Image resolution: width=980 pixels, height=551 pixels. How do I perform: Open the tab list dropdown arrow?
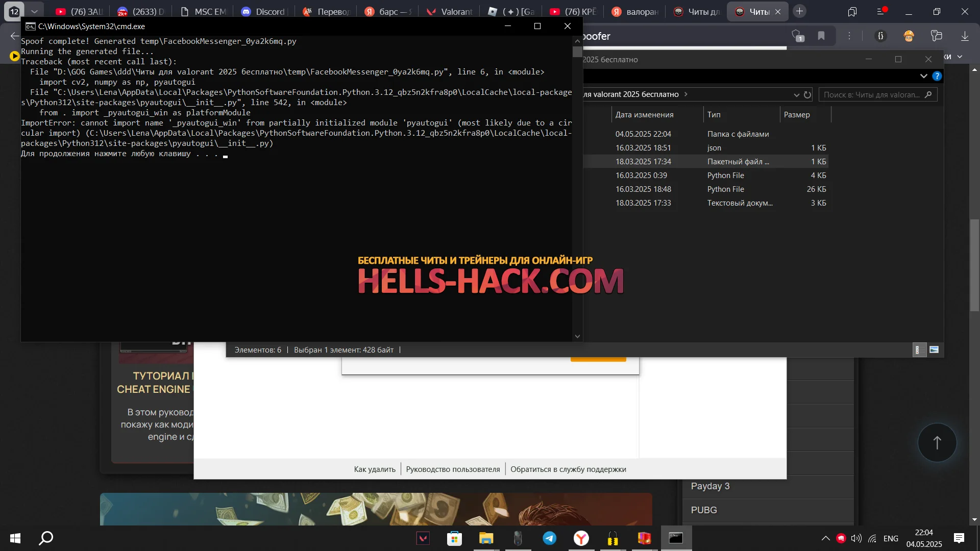point(34,11)
